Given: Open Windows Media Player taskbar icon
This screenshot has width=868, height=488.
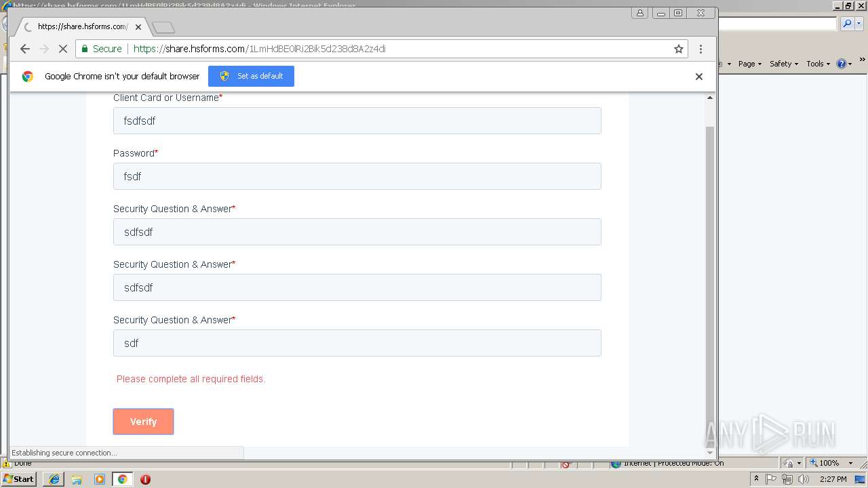Looking at the screenshot, I should (100, 479).
